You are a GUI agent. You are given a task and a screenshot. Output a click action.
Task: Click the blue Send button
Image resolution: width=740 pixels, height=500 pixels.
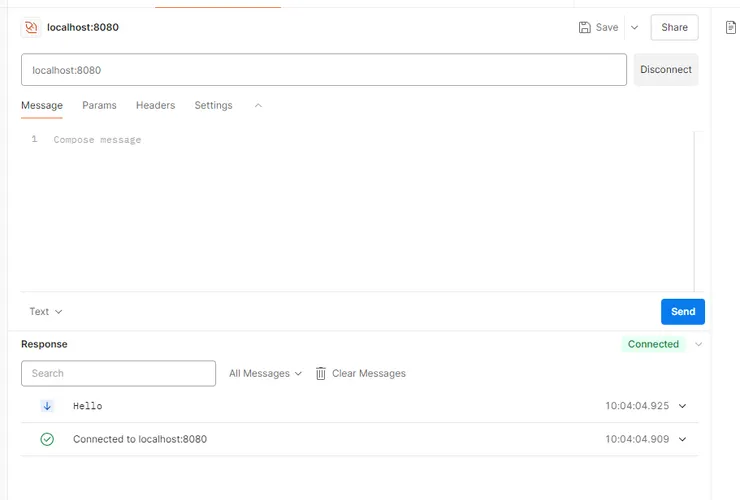tap(683, 312)
